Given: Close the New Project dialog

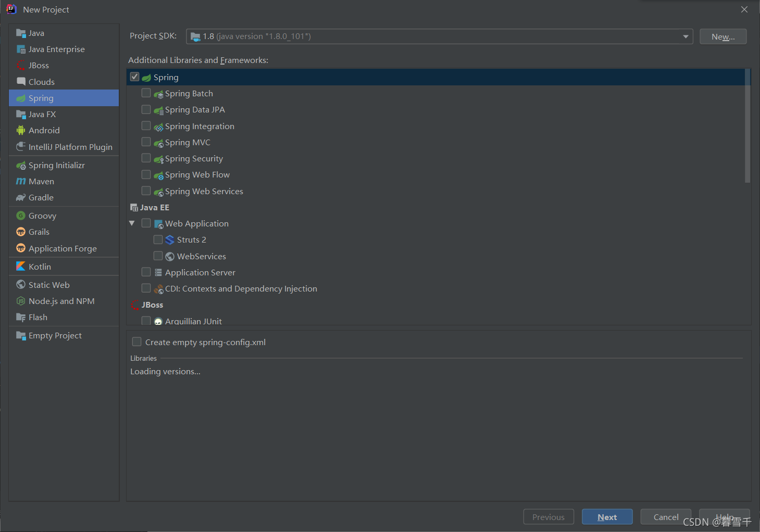Looking at the screenshot, I should click(x=744, y=9).
